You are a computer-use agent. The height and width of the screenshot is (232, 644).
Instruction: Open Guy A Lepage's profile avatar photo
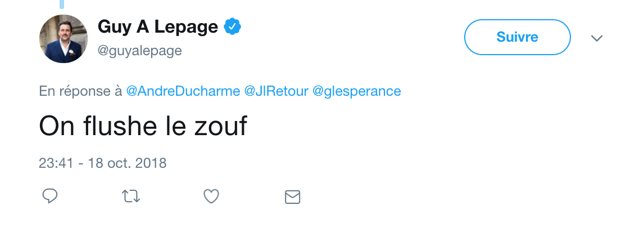(64, 39)
